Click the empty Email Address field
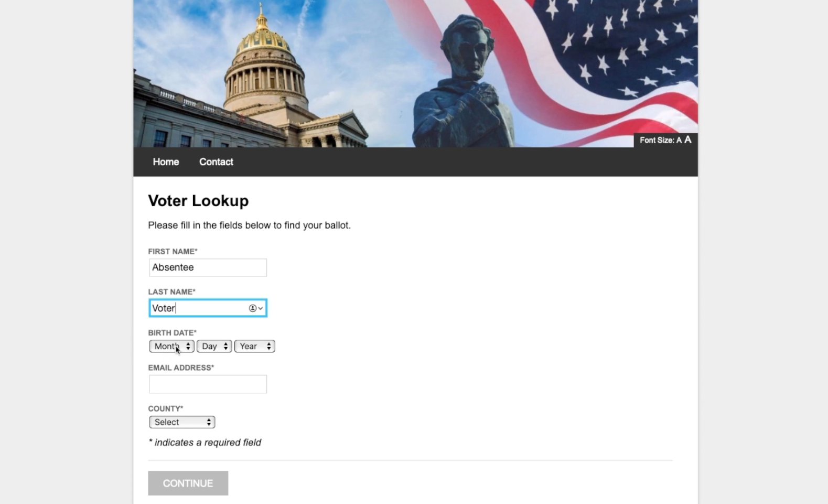The image size is (828, 504). [x=208, y=384]
